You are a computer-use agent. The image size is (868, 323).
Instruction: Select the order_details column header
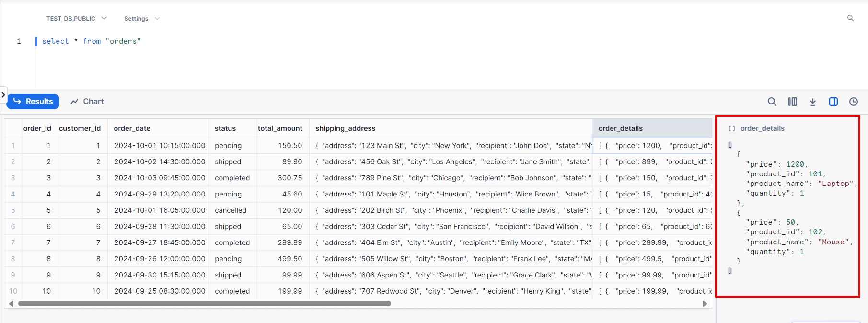[620, 128]
